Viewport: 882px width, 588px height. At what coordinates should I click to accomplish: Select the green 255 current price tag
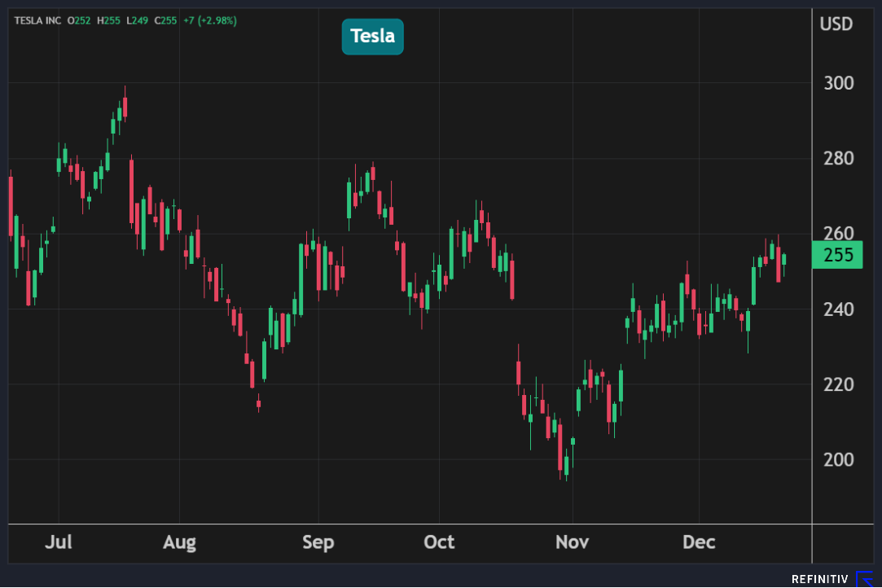pyautogui.click(x=837, y=256)
